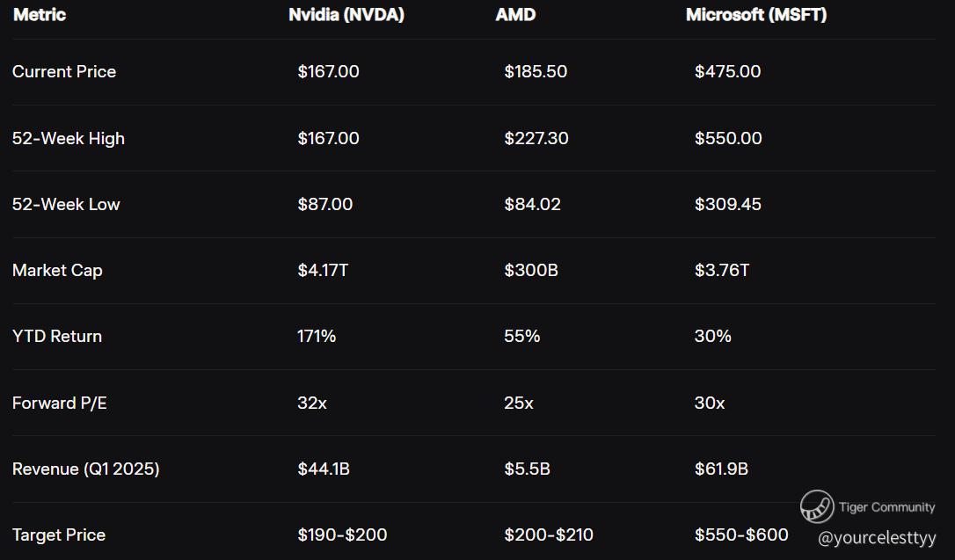955x560 pixels.
Task: Click AMD's $227.30 52-week high value
Action: (x=536, y=138)
